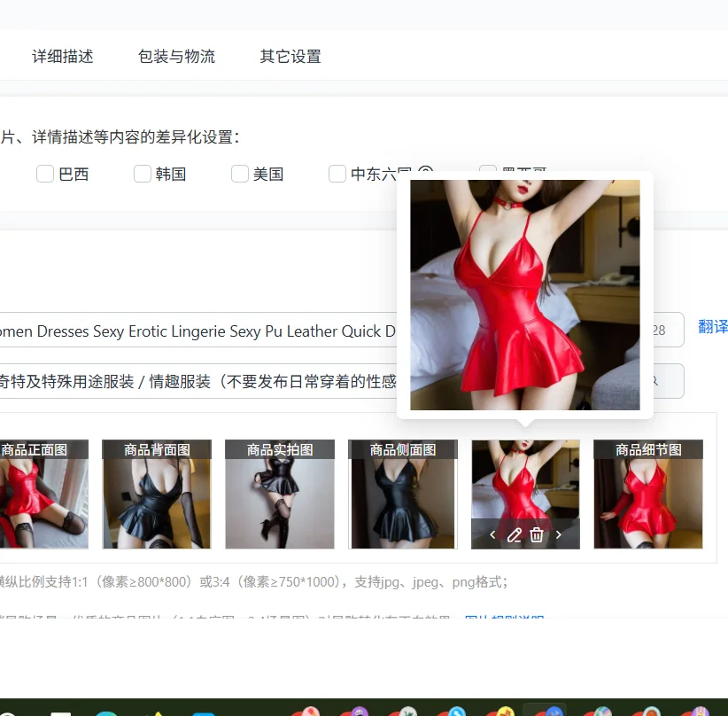728x716 pixels.
Task: Click the search icon in category field
Action: click(654, 381)
